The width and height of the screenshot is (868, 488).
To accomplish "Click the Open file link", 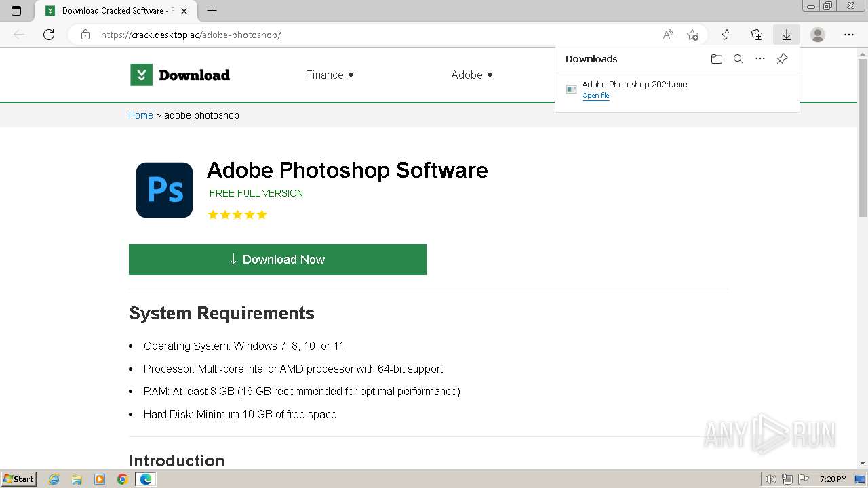I will pos(595,96).
